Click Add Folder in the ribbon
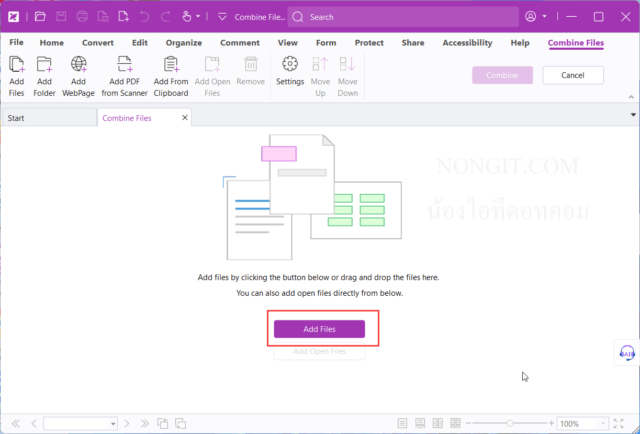 coord(44,76)
